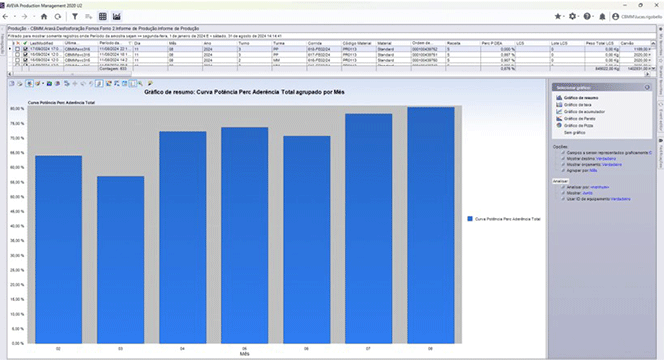Click the grid horizontal scrollbar right arrow
Viewport: 664px width, 360px height.
(647, 74)
